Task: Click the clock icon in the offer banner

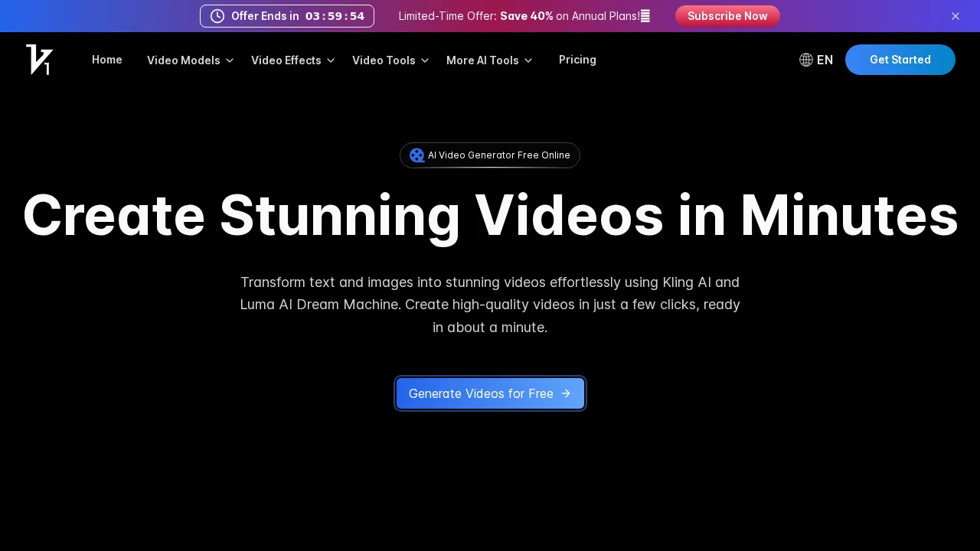Action: click(217, 16)
